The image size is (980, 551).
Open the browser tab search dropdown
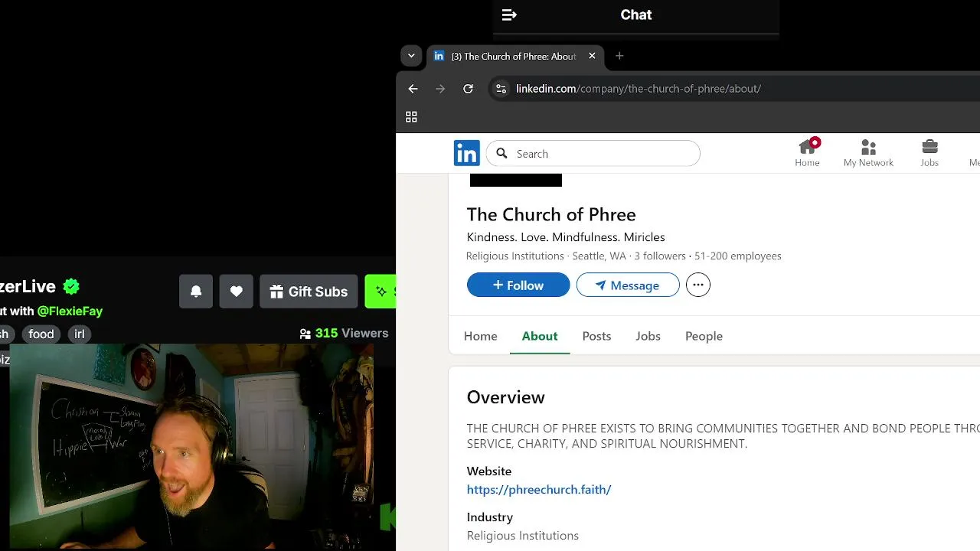(x=411, y=56)
